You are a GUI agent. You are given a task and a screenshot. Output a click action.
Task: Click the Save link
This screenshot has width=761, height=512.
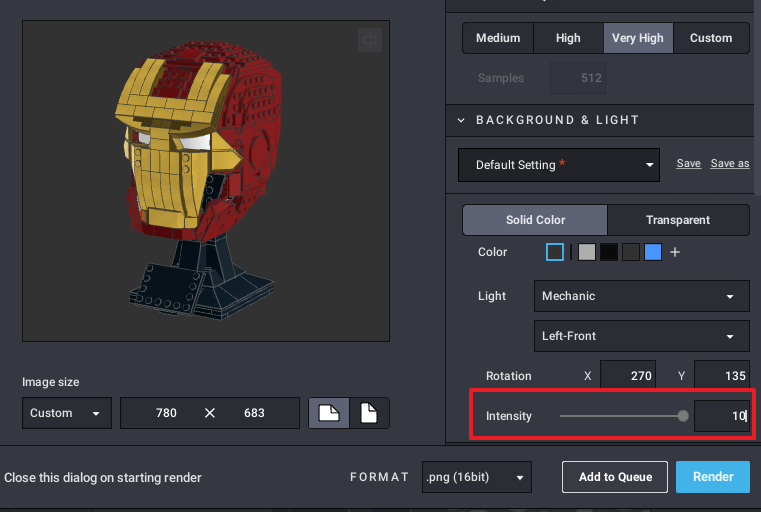tap(689, 164)
